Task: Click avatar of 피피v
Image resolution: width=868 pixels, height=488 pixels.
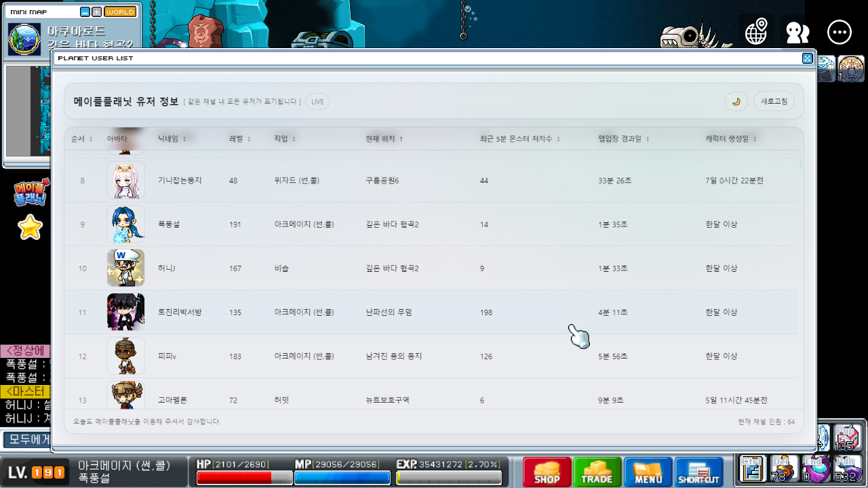Action: (125, 356)
